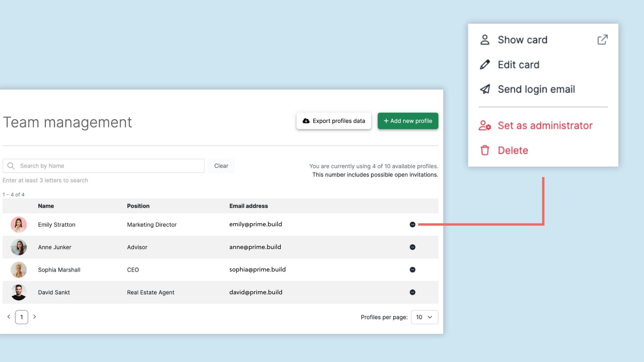Click the Real Estate Agent position cell
This screenshot has width=644, height=362.
[151, 292]
